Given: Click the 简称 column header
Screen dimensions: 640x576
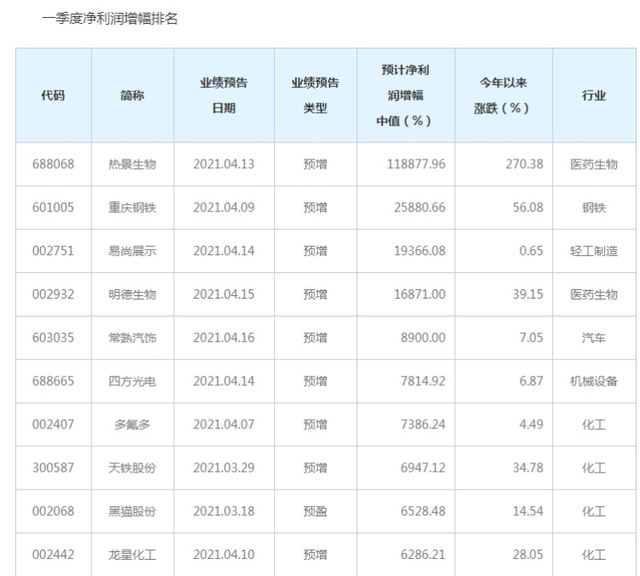Looking at the screenshot, I should (x=132, y=96).
